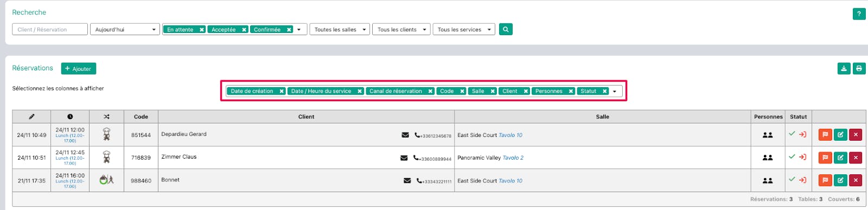Click the download reservations icon
868x210 pixels.
pos(844,69)
